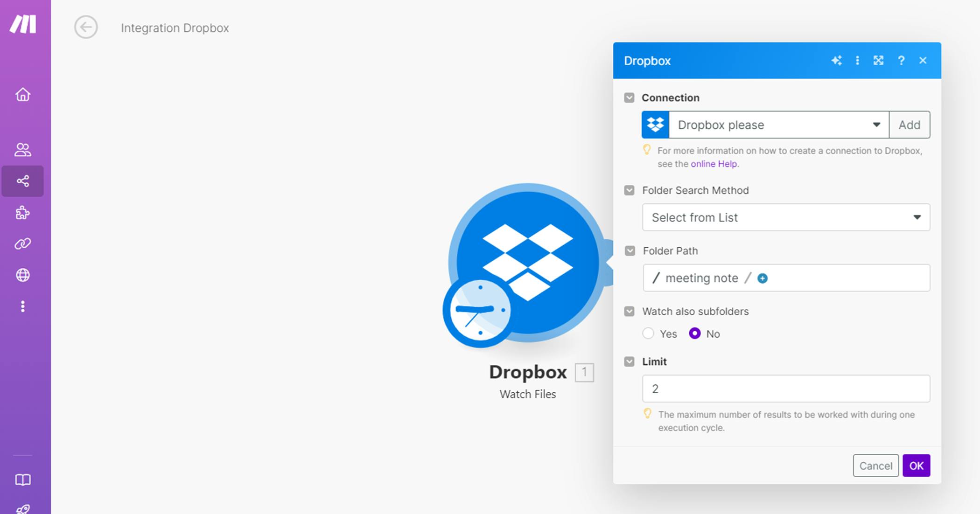Open the Team users sidebar icon

[x=22, y=150]
